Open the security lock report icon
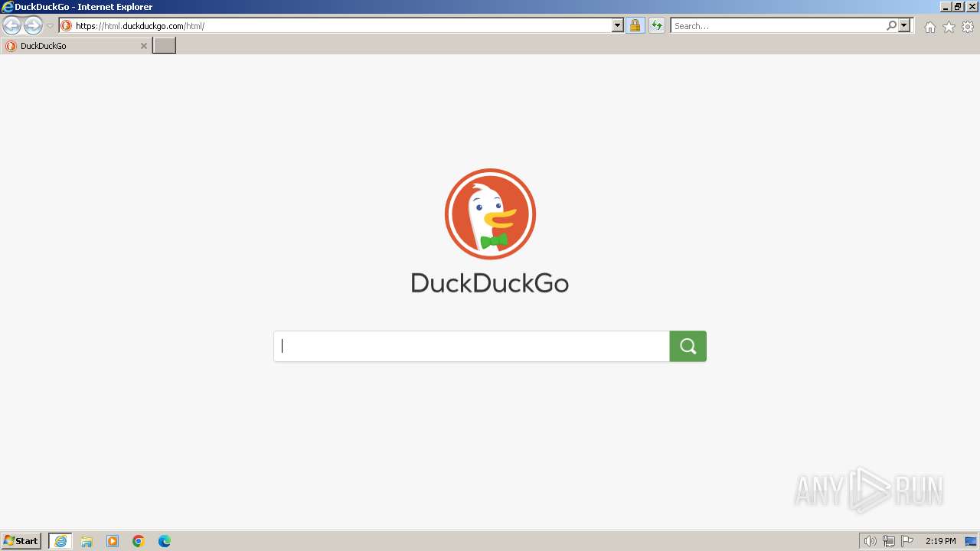 [x=635, y=26]
